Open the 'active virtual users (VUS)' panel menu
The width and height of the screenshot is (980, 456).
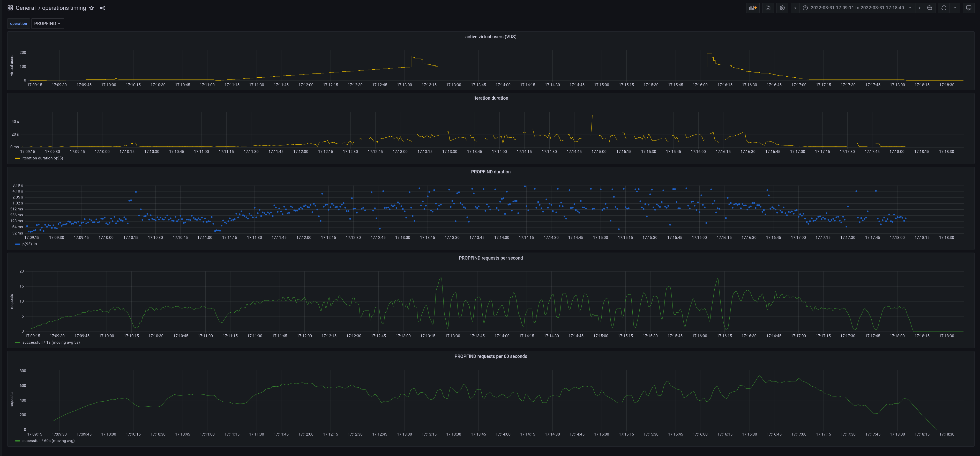[x=490, y=36]
